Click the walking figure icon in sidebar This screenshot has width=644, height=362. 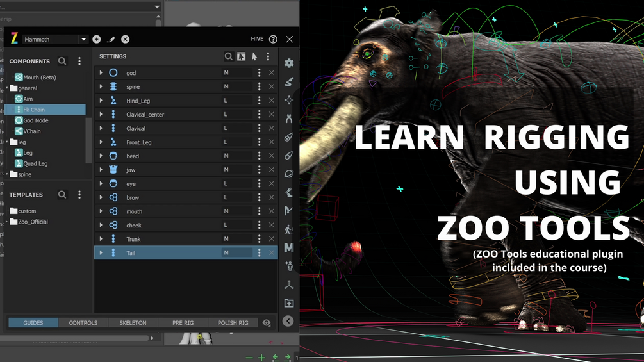289,229
